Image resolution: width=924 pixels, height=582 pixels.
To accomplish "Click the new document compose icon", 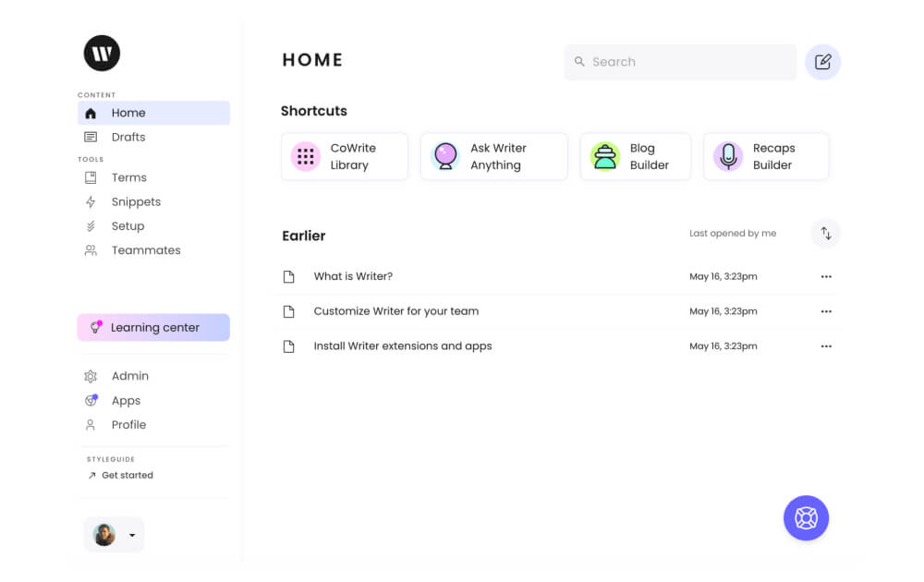I will pos(822,62).
